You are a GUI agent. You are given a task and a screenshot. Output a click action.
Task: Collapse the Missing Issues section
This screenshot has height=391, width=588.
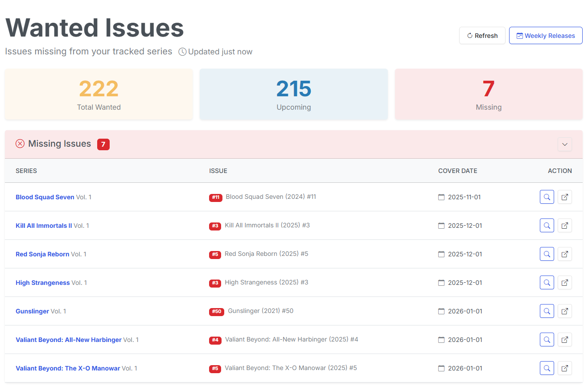click(x=564, y=144)
